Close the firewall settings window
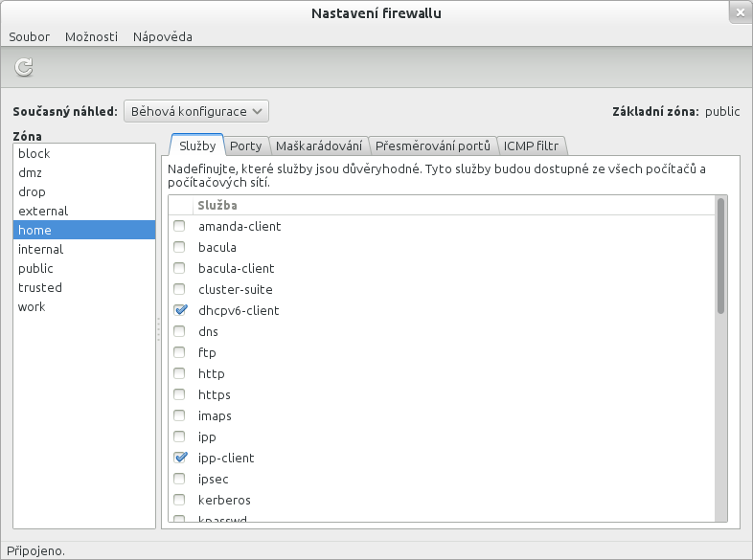The width and height of the screenshot is (753, 560). tap(739, 12)
